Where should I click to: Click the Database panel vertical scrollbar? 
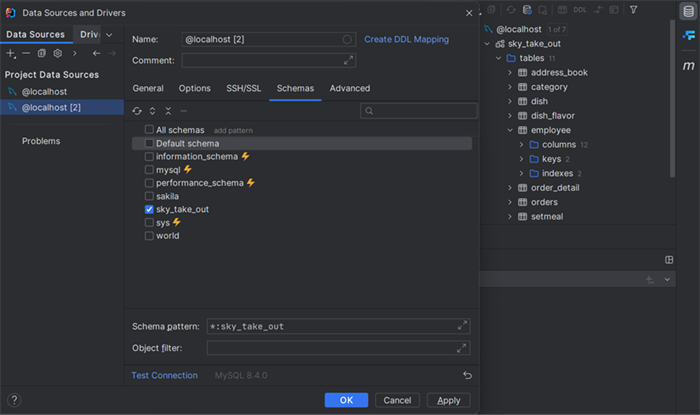(672, 98)
